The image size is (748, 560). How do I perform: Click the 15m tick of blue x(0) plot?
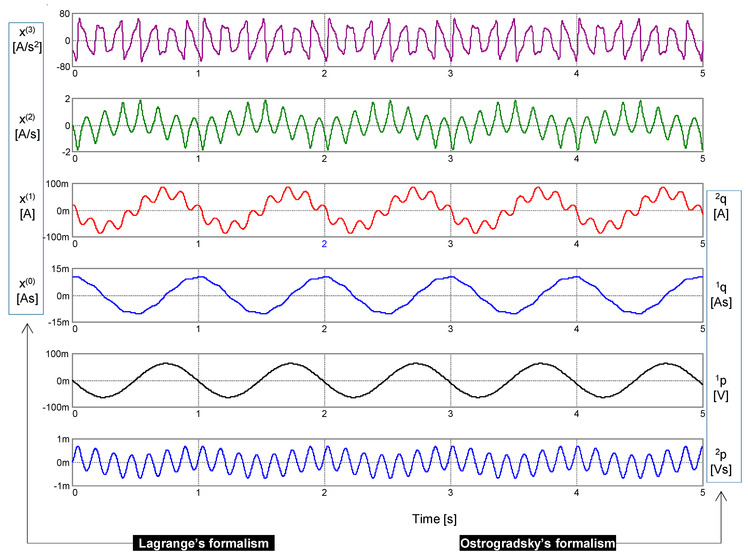point(60,269)
